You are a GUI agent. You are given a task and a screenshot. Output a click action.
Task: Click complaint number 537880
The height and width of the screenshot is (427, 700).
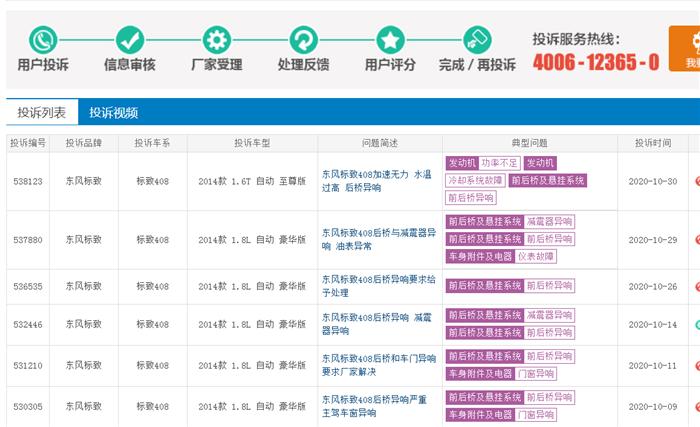(28, 240)
